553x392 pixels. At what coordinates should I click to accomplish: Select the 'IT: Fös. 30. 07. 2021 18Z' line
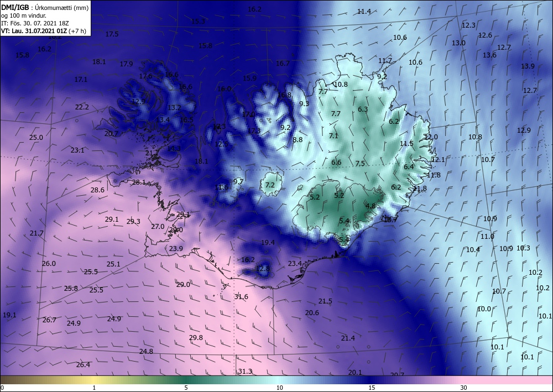35,23
